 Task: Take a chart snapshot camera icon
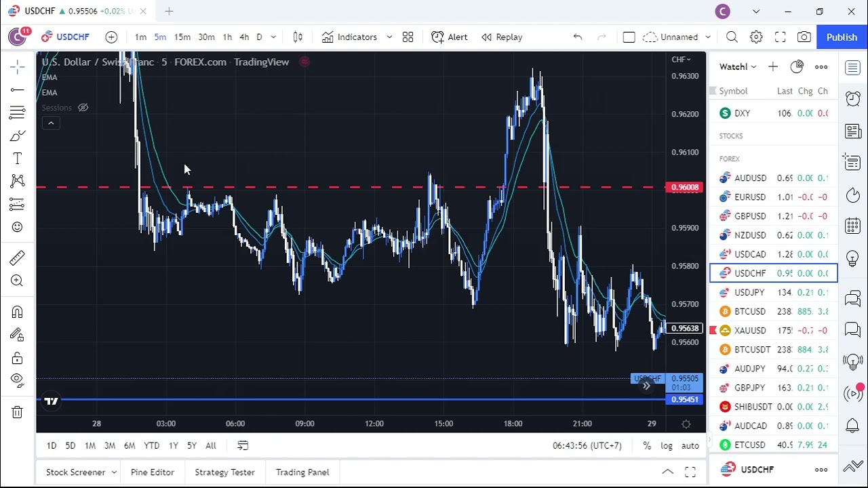[x=804, y=37]
